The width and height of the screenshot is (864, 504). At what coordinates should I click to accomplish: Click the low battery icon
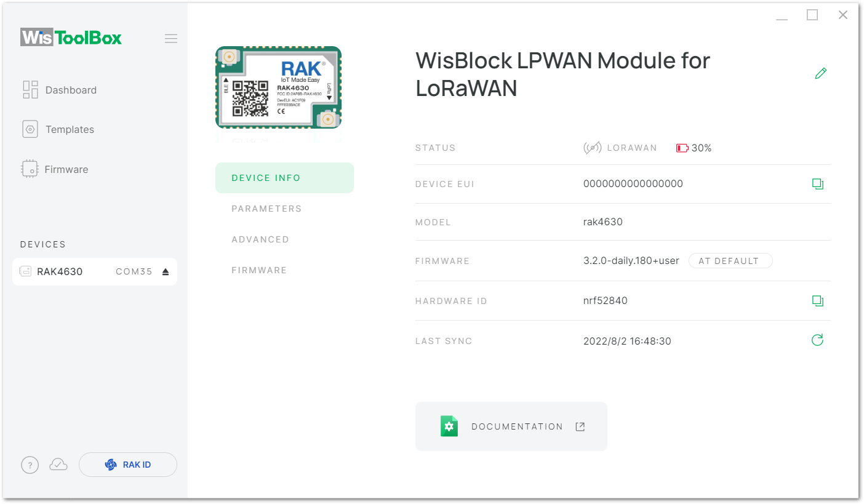pos(682,148)
